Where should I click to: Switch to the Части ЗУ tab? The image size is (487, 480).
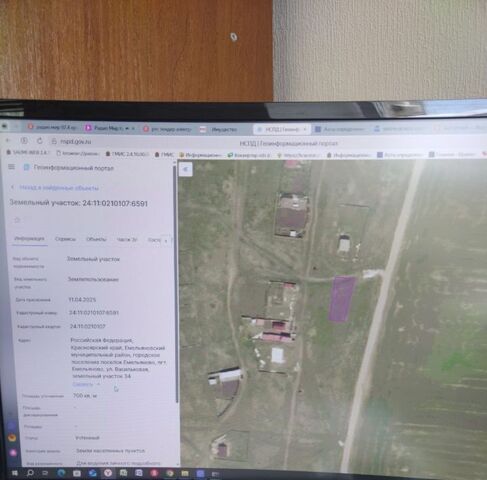(127, 240)
